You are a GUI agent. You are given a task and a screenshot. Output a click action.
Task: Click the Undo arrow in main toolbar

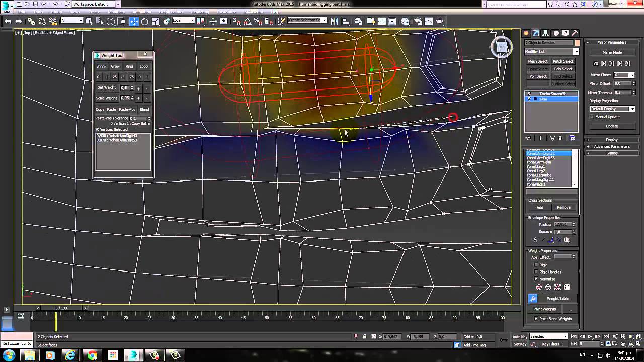8,21
